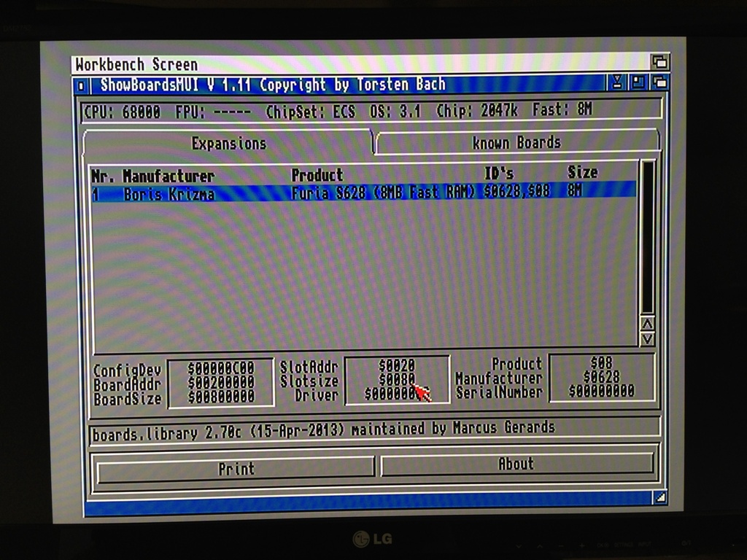
Task: Open the About dialog
Action: pos(516,464)
